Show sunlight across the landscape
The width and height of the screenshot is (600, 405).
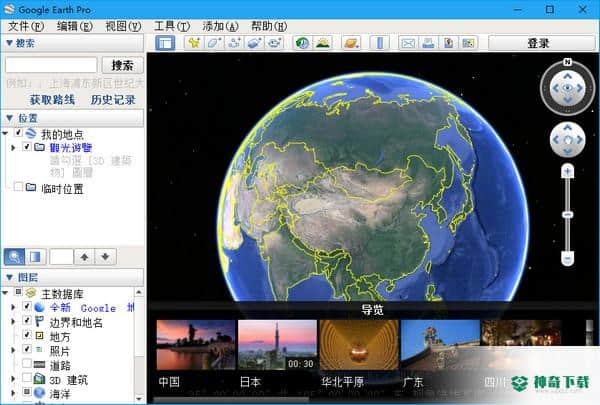[322, 43]
